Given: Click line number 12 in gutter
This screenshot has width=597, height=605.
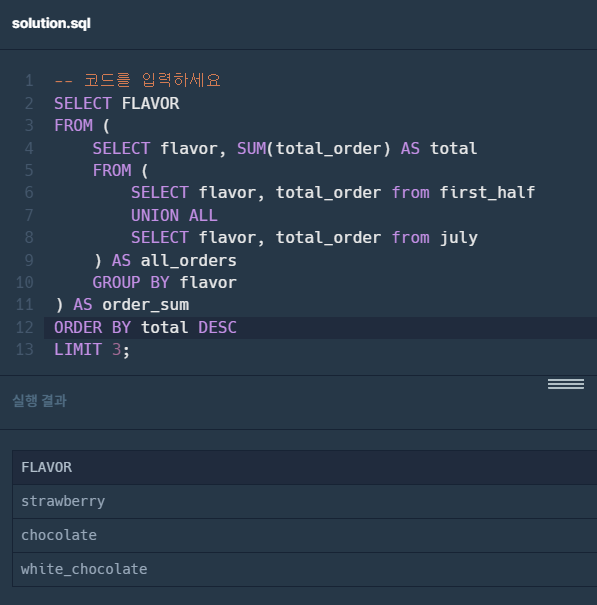Looking at the screenshot, I should pos(25,328).
